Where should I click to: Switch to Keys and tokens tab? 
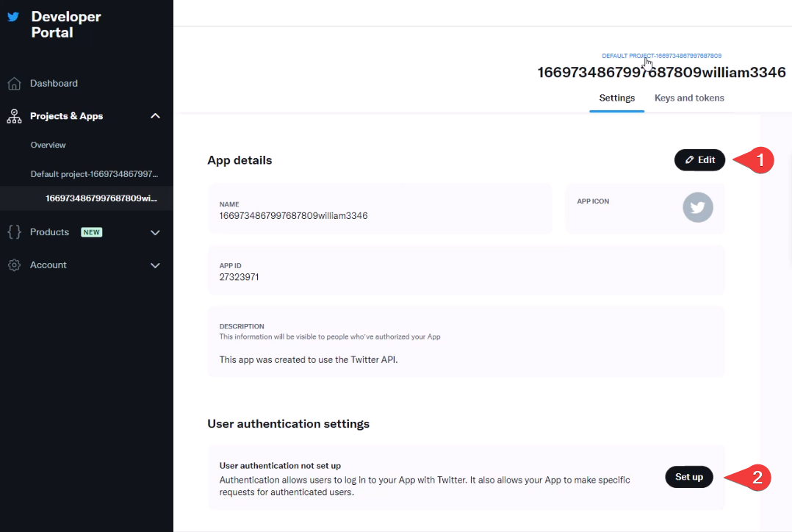[689, 98]
